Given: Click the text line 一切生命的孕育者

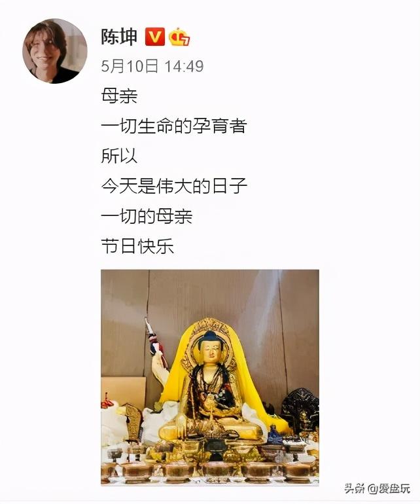Looking at the screenshot, I should (x=174, y=126).
